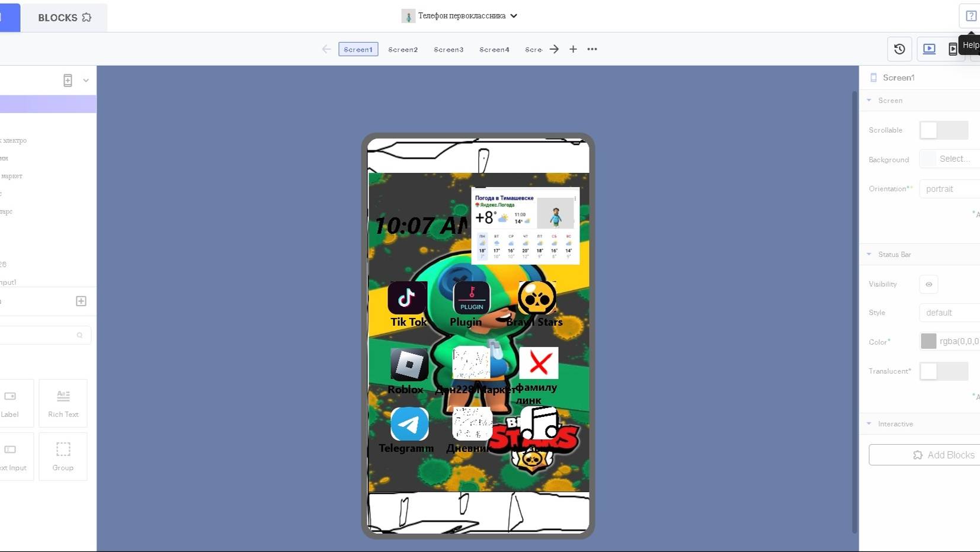Select the Rich Text component
This screenshot has width=980, height=552.
[x=63, y=403]
